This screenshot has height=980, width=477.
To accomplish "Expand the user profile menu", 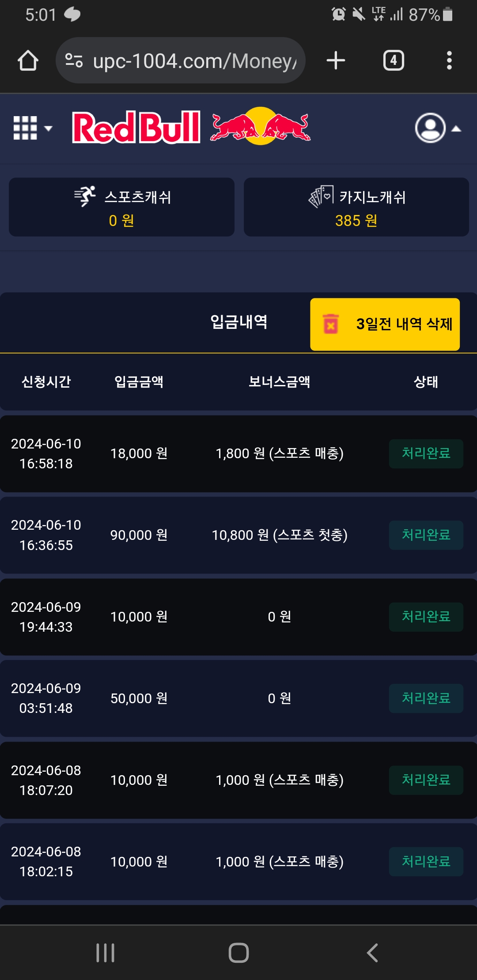I will pyautogui.click(x=437, y=128).
